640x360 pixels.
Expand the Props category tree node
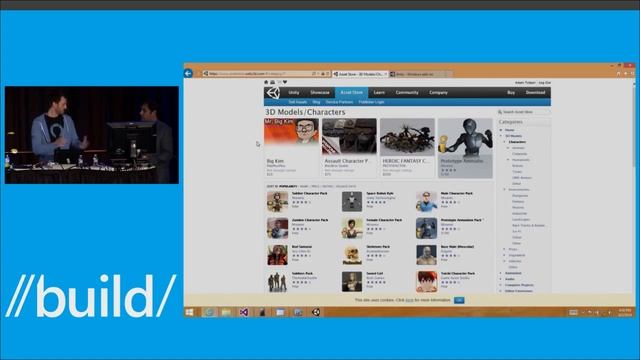coord(505,249)
